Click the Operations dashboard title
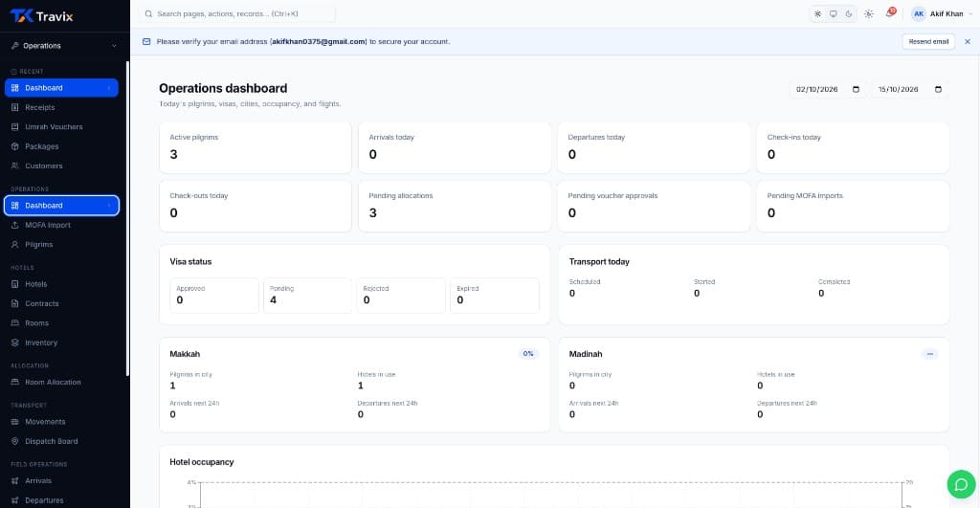The image size is (980, 508). tap(223, 88)
